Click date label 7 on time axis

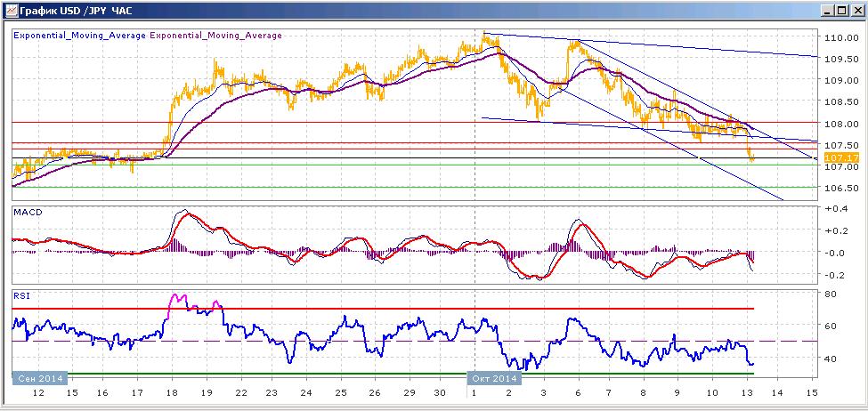(x=608, y=392)
